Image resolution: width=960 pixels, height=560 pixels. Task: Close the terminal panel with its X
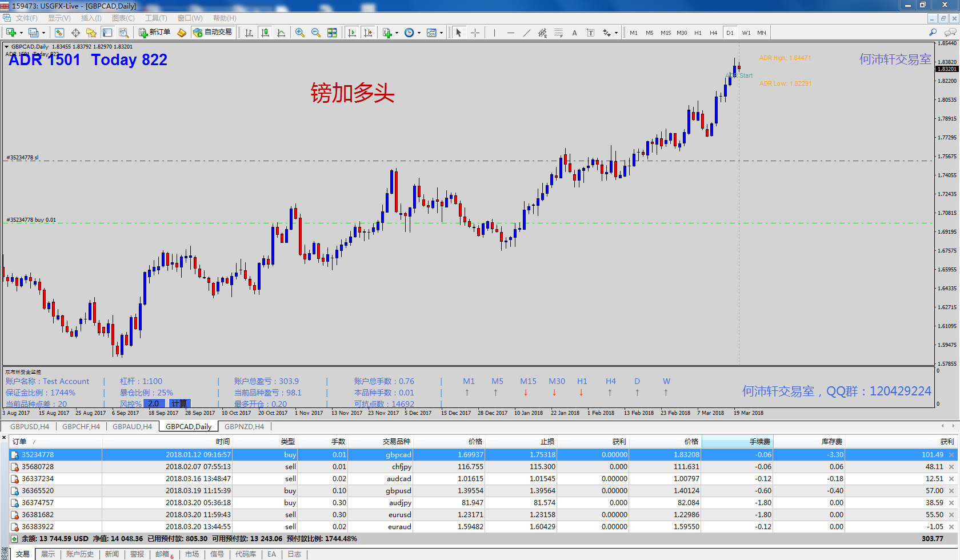pyautogui.click(x=4, y=438)
